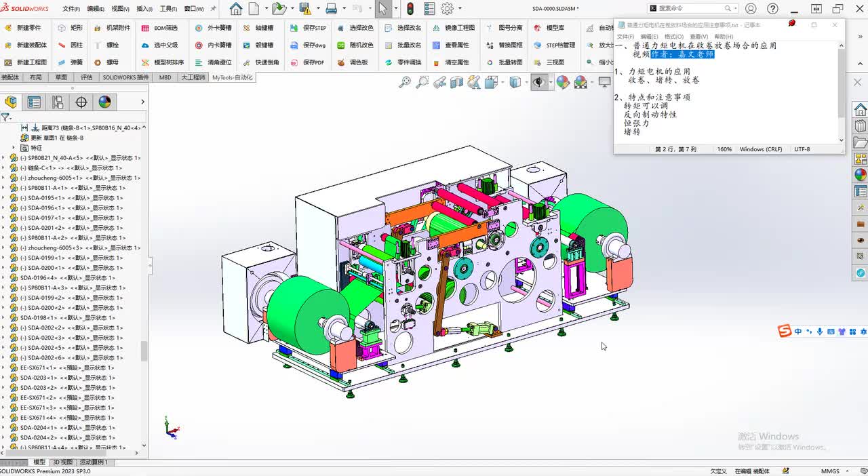Viewport: 868px width, 476px height.
Task: Click the Edit Appearance color ball icon
Action: coord(563,82)
